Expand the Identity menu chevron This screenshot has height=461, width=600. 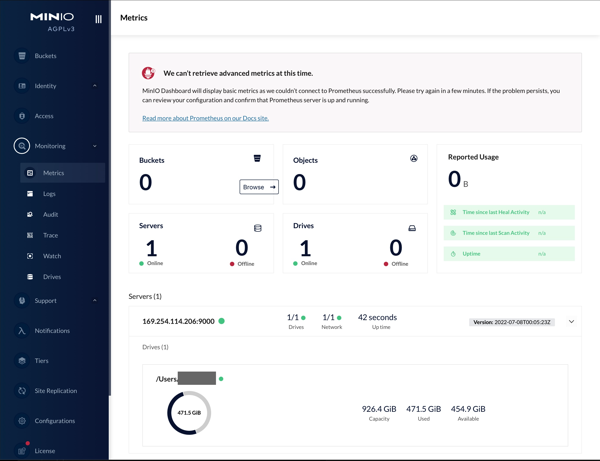click(95, 86)
